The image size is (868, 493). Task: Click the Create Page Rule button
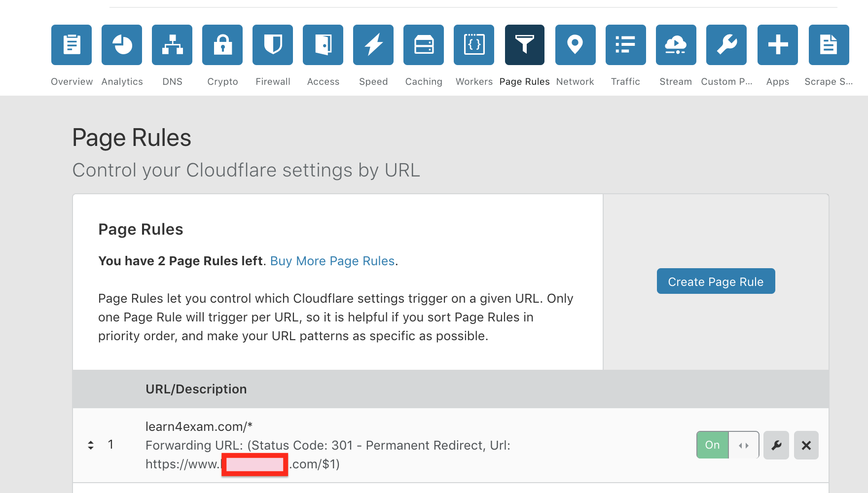(716, 281)
